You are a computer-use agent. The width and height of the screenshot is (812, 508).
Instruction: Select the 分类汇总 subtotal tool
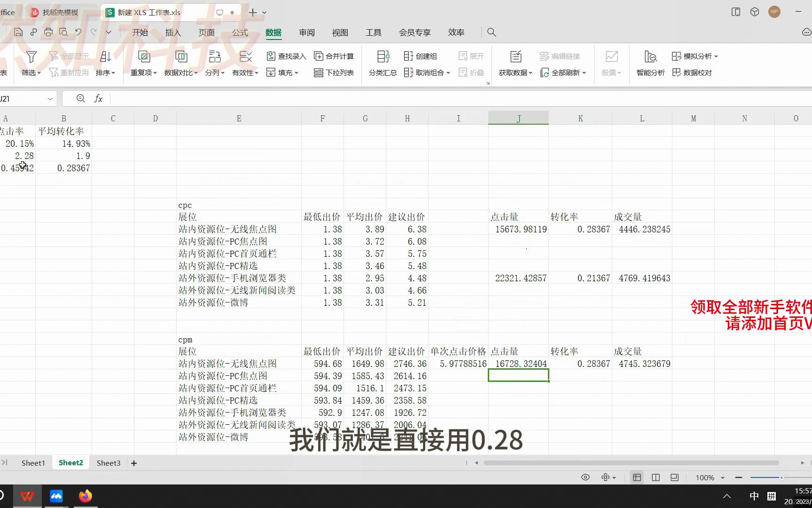pyautogui.click(x=382, y=63)
